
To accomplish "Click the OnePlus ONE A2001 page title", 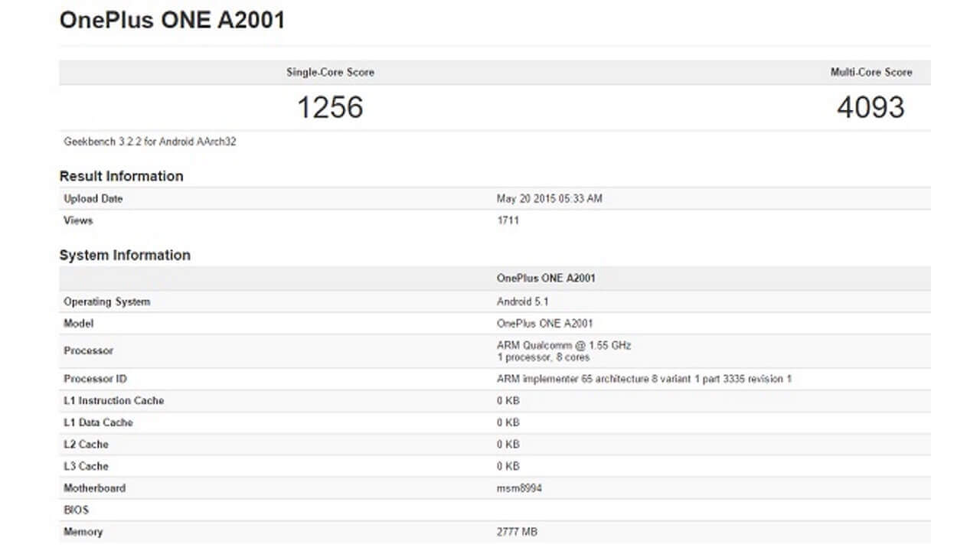I will click(x=172, y=20).
